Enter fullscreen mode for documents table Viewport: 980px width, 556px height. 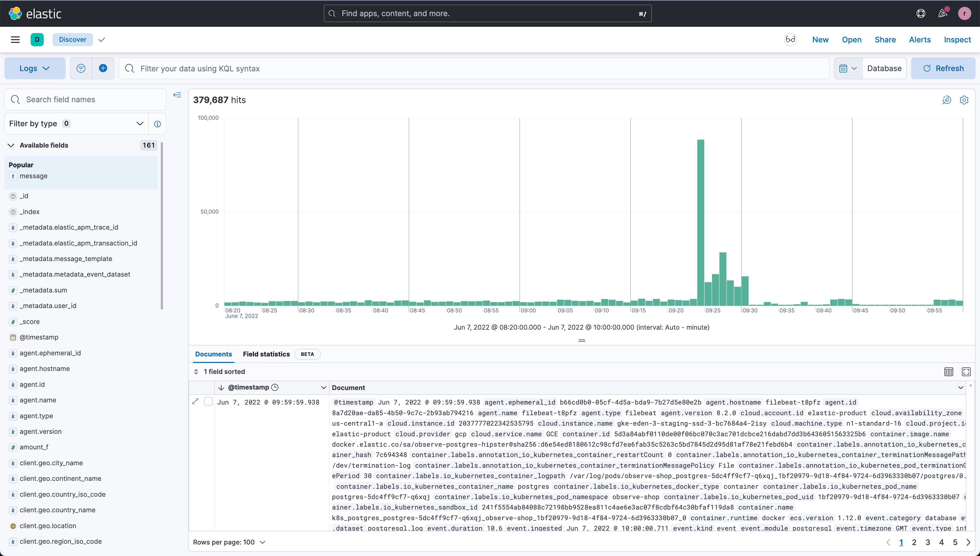tap(966, 371)
